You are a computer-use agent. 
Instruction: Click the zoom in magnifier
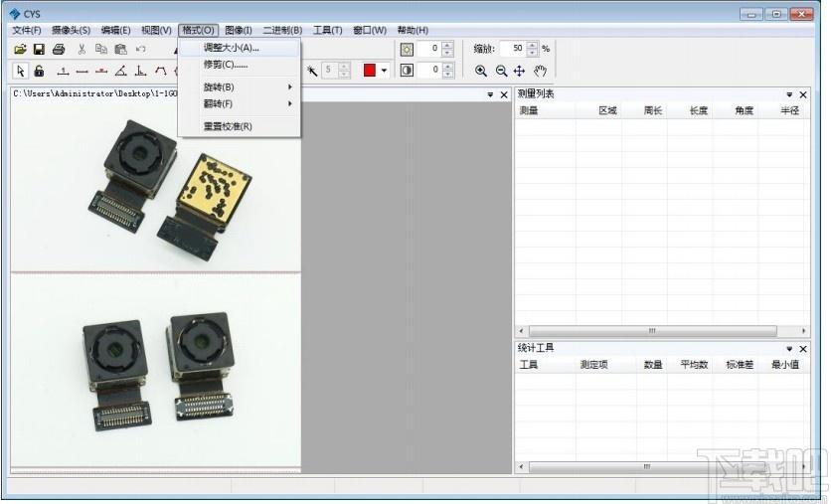481,71
